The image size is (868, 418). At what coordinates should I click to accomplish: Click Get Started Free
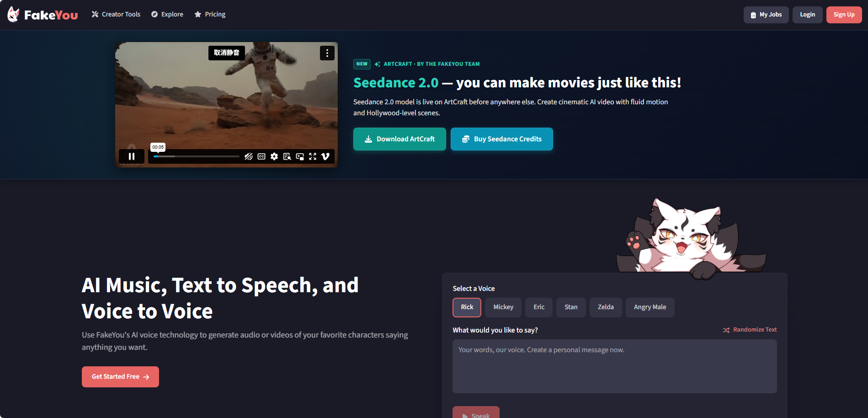[x=120, y=377]
